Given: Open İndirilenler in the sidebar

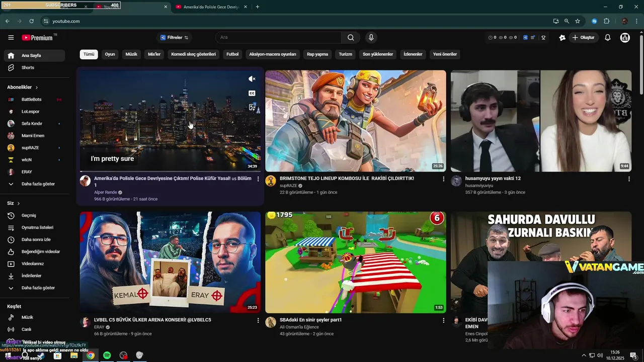Looking at the screenshot, I should point(35,276).
